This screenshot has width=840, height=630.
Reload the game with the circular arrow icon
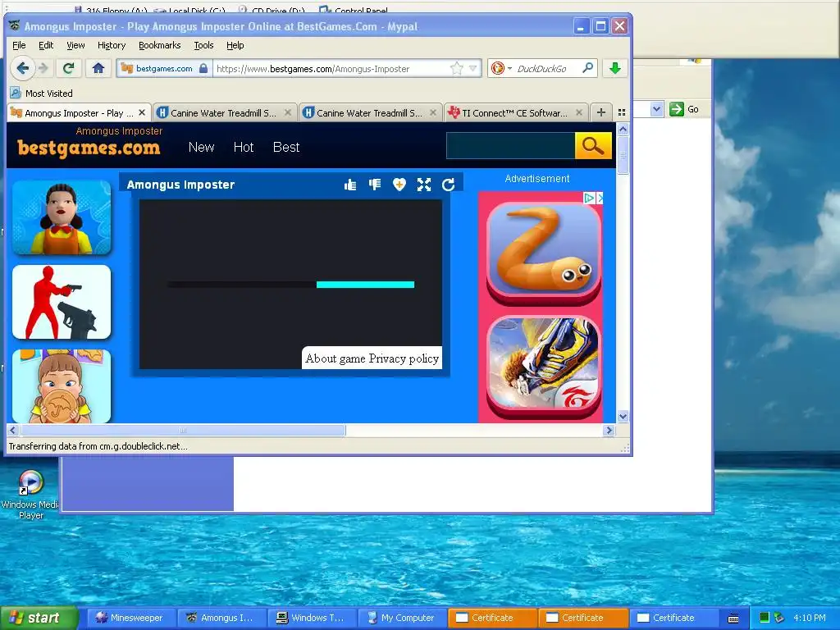coord(449,185)
